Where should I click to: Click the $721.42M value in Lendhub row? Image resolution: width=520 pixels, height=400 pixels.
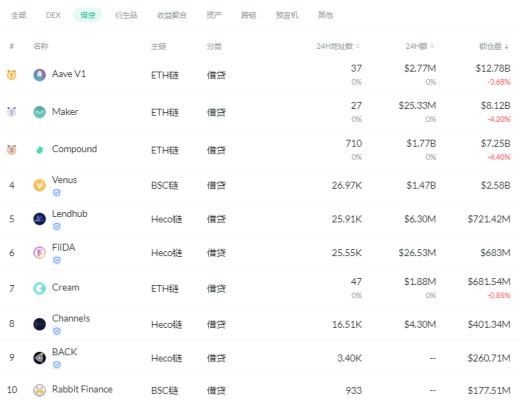(x=489, y=219)
